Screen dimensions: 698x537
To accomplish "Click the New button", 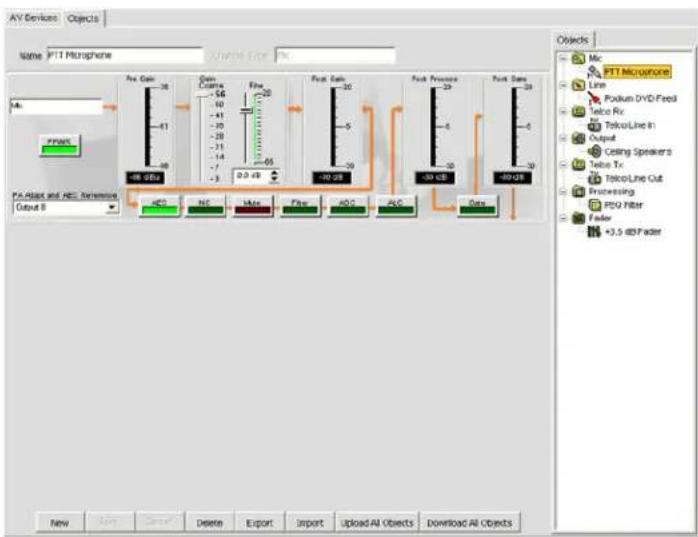I will pos(60,523).
